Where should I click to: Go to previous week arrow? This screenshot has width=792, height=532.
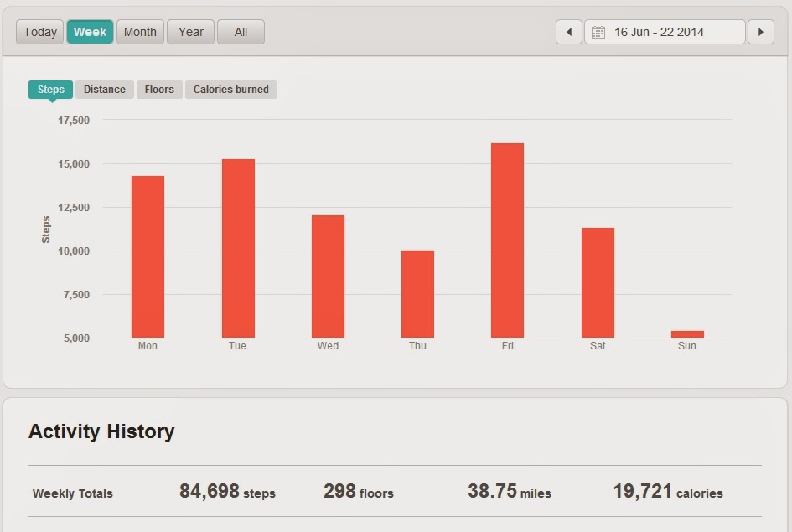[x=569, y=32]
